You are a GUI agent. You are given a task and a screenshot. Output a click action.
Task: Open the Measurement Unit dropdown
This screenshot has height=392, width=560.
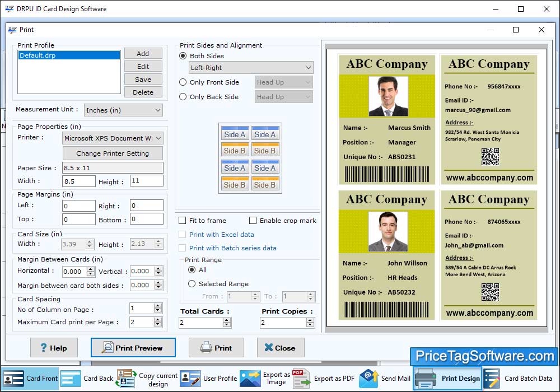123,110
